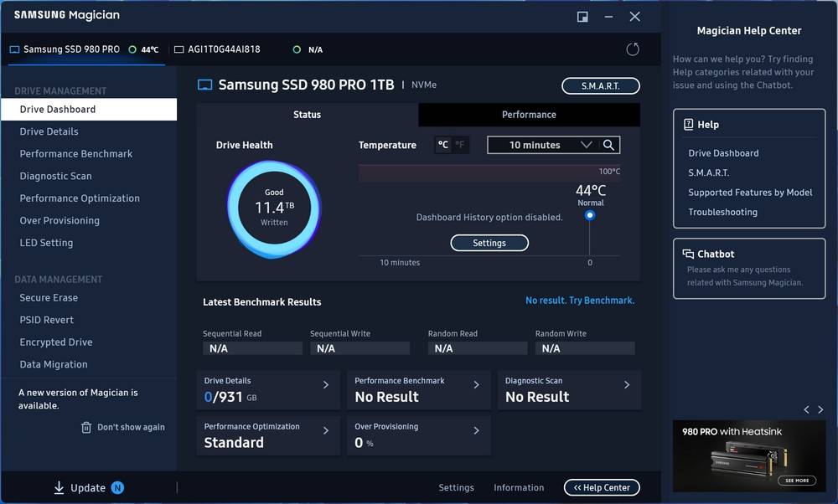The height and width of the screenshot is (504, 838).
Task: Click the previous ad banner arrow
Action: click(x=807, y=409)
